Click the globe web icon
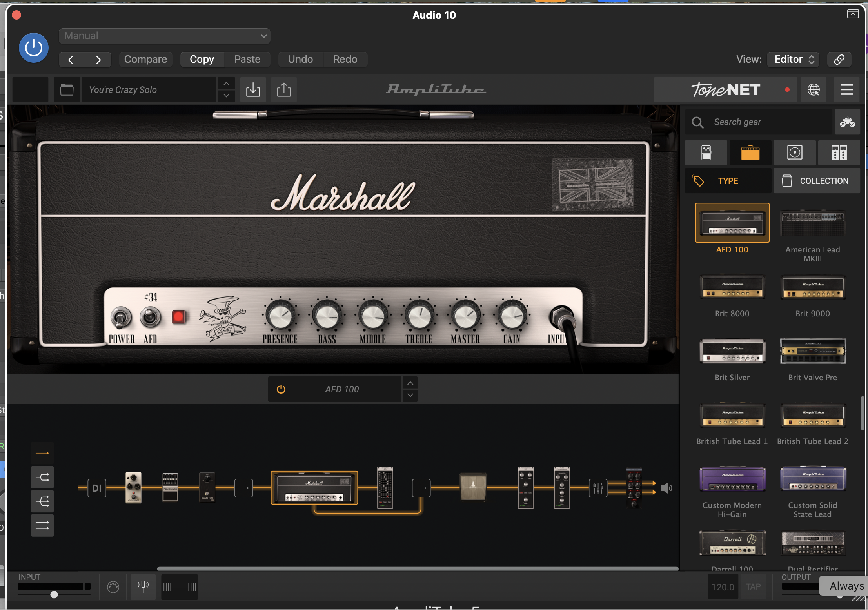Image resolution: width=868 pixels, height=610 pixels. click(x=814, y=90)
